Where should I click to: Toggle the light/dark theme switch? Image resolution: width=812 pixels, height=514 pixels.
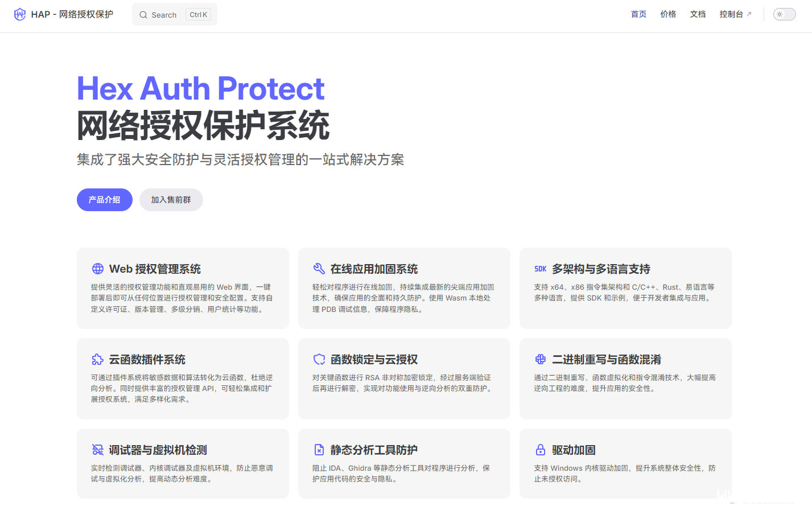coord(784,14)
